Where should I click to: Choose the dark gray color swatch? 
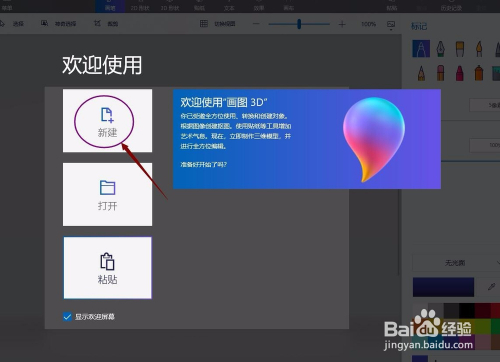451,311
